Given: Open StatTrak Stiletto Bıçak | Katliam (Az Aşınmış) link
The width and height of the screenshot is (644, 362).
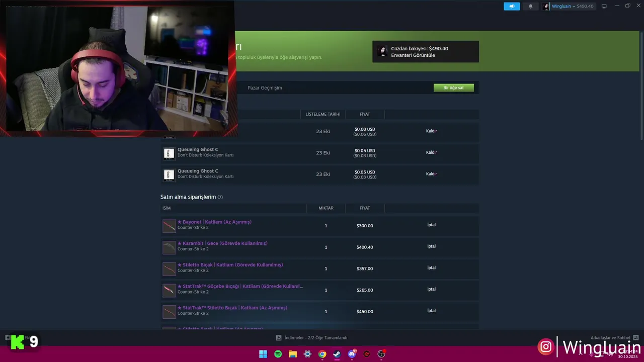Looking at the screenshot, I should coord(232,308).
